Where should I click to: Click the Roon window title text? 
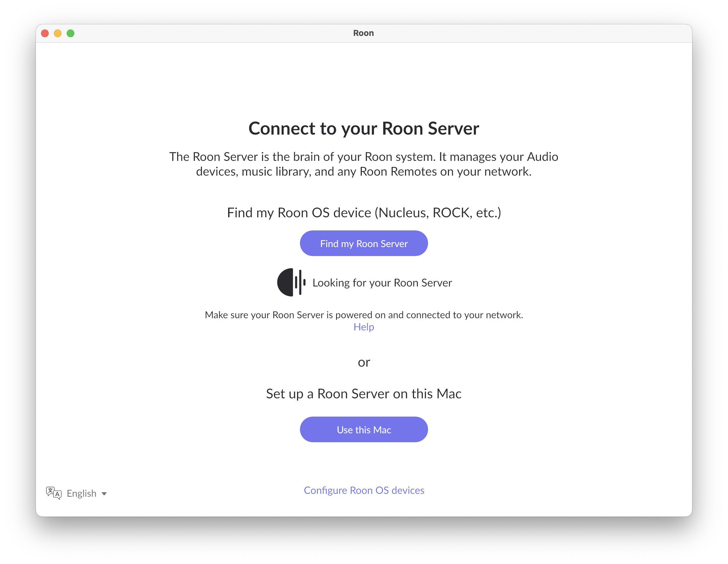pyautogui.click(x=363, y=33)
